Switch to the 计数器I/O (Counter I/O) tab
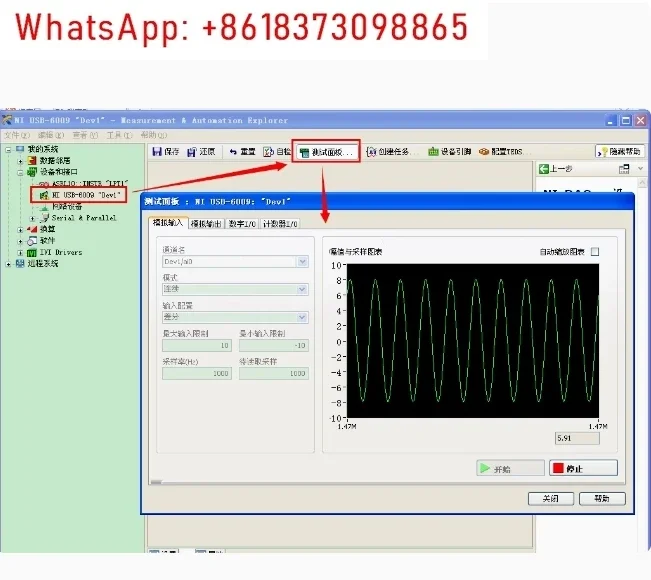This screenshot has width=651, height=580. coord(280,224)
